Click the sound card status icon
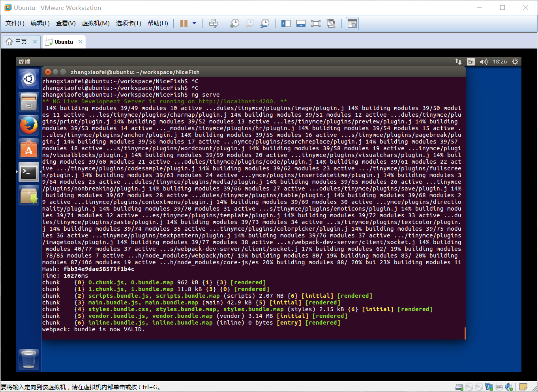538x392 pixels. tap(509, 387)
